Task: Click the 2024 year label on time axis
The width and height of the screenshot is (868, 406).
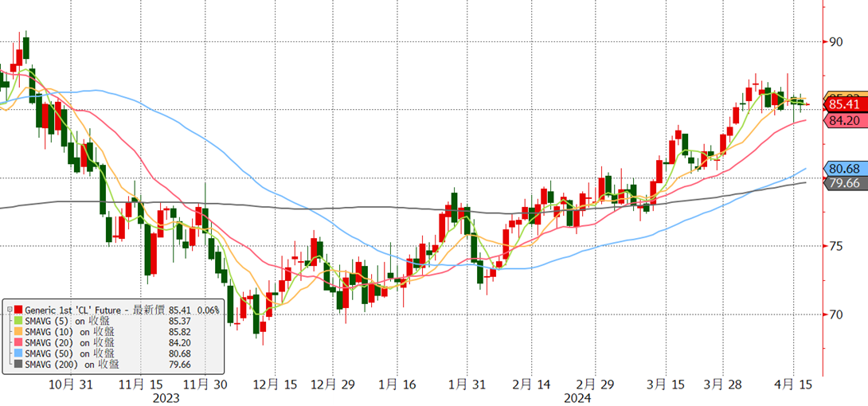Action: [x=578, y=398]
